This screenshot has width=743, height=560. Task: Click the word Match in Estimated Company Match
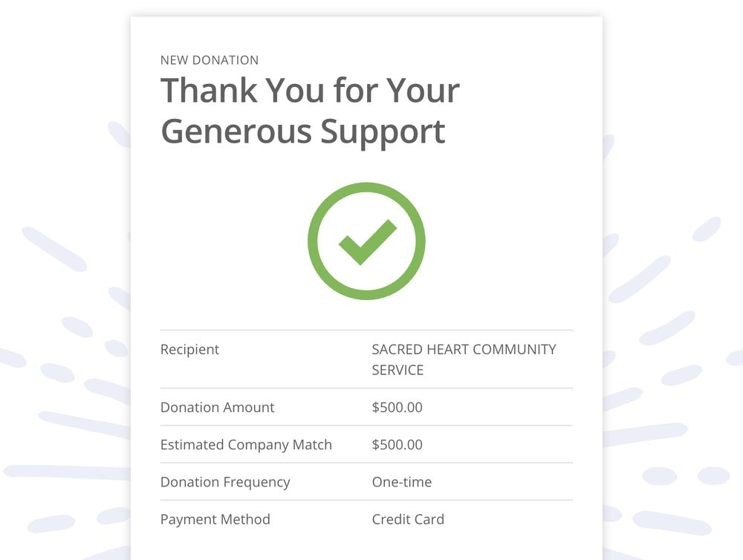312,445
